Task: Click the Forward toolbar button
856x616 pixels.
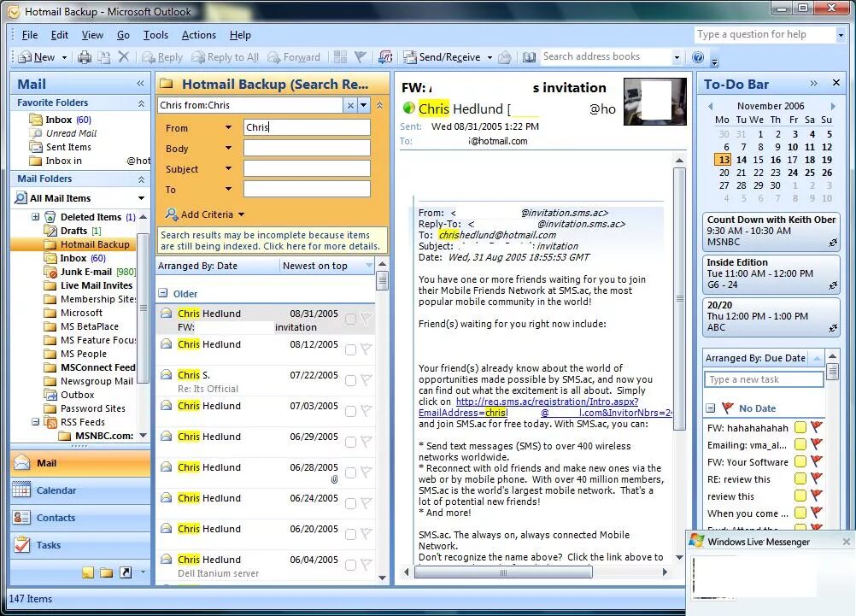Action: 294,56
